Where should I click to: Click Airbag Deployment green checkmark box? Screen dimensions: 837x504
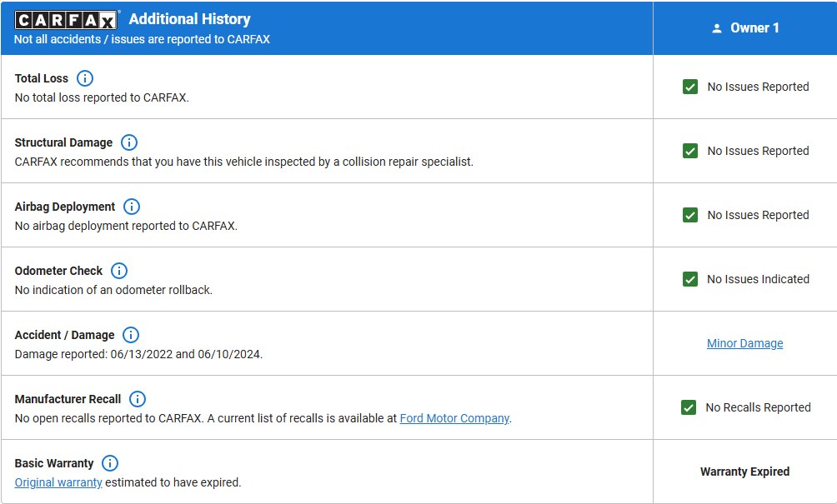[x=690, y=215]
